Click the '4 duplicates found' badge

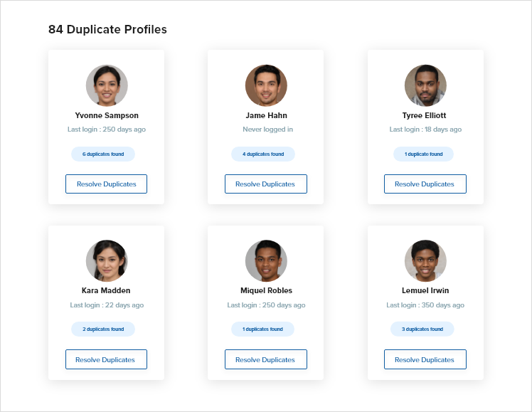point(263,154)
